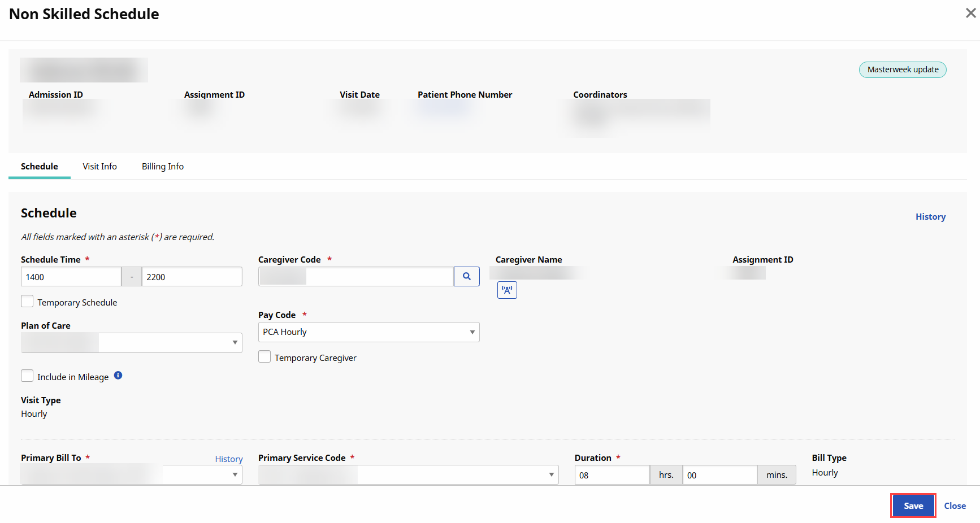Open the schedule History link

pyautogui.click(x=930, y=216)
